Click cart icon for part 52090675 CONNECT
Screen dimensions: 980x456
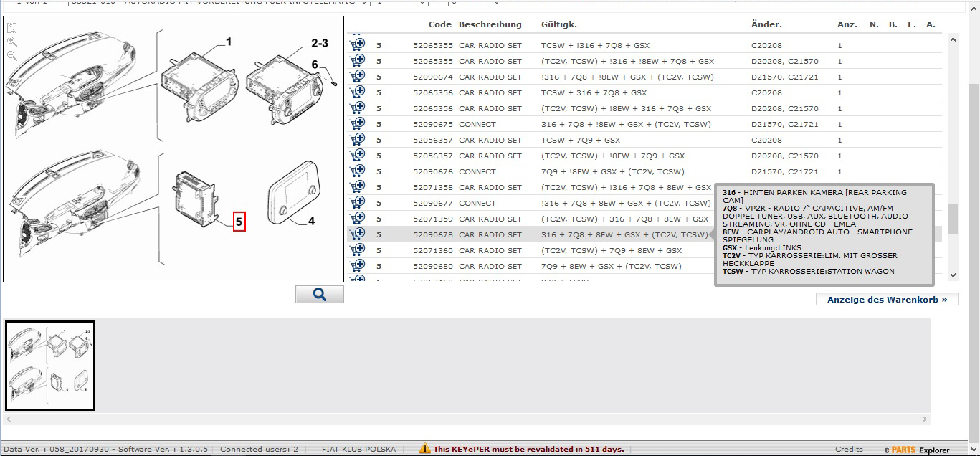point(357,123)
